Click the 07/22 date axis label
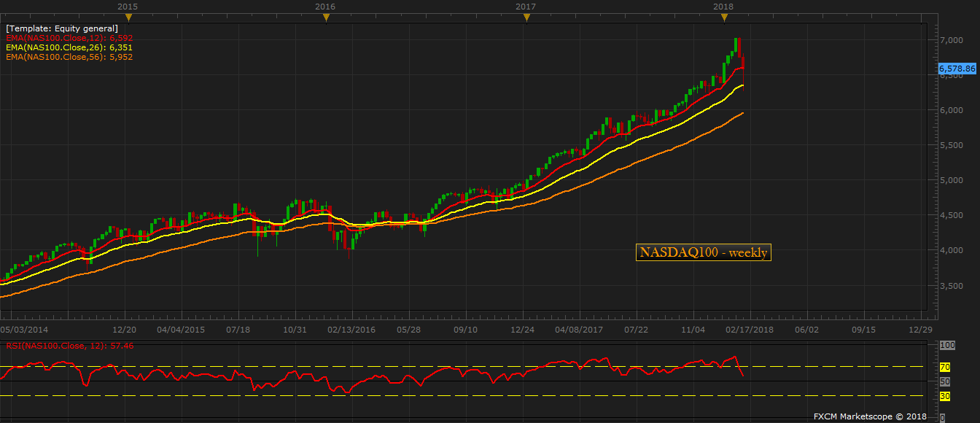This screenshot has width=980, height=423. click(x=637, y=330)
